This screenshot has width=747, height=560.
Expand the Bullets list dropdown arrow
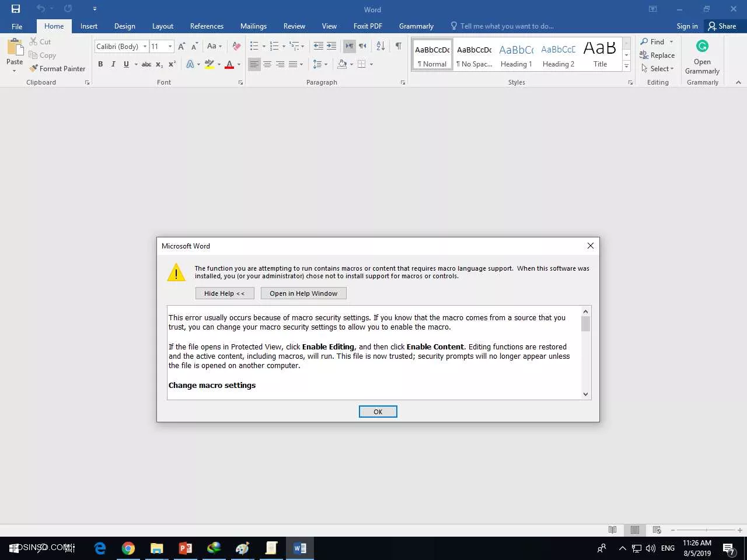264,46
